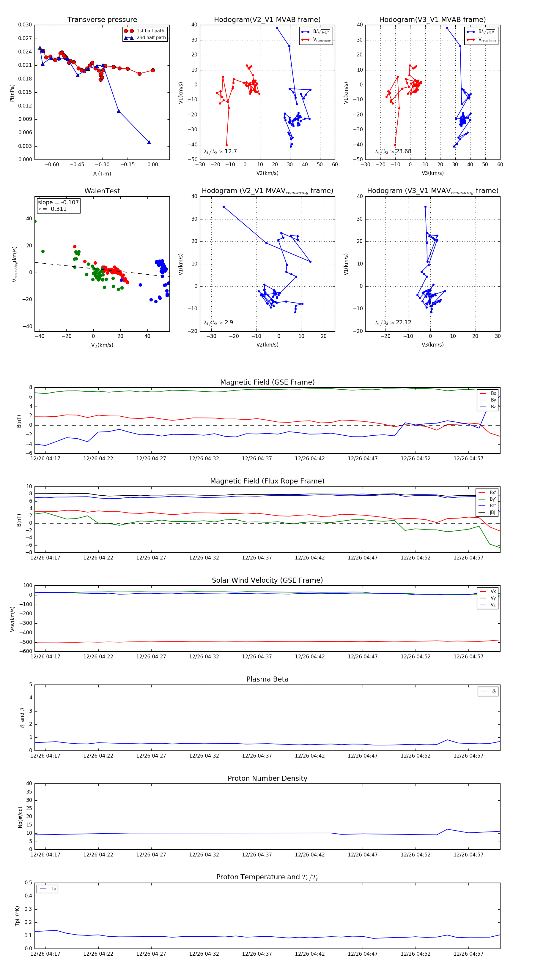The height and width of the screenshot is (980, 535).
Task: Click the "Vsw(km/s)" y-axis label
Action: point(12,619)
